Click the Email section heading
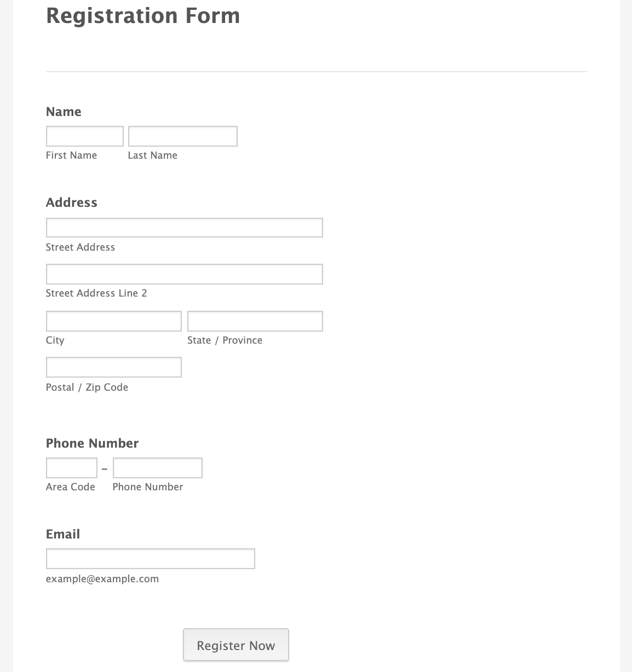Image resolution: width=632 pixels, height=672 pixels. [x=62, y=534]
